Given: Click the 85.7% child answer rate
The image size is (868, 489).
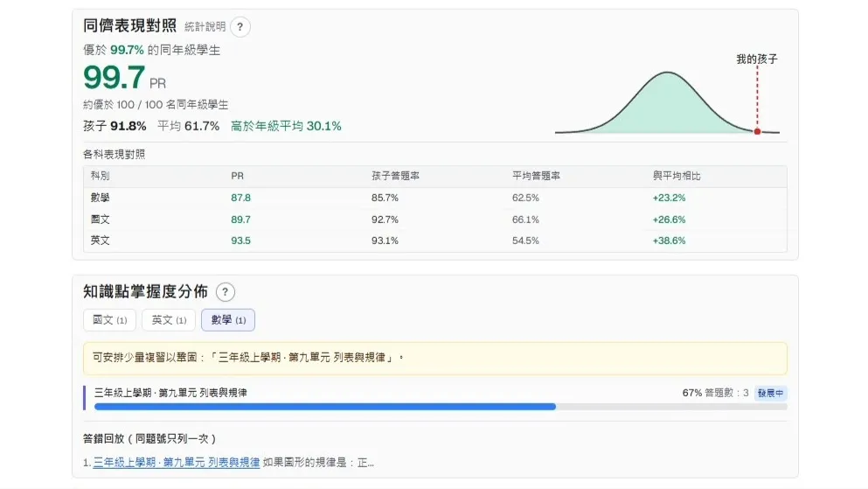Looking at the screenshot, I should [385, 198].
